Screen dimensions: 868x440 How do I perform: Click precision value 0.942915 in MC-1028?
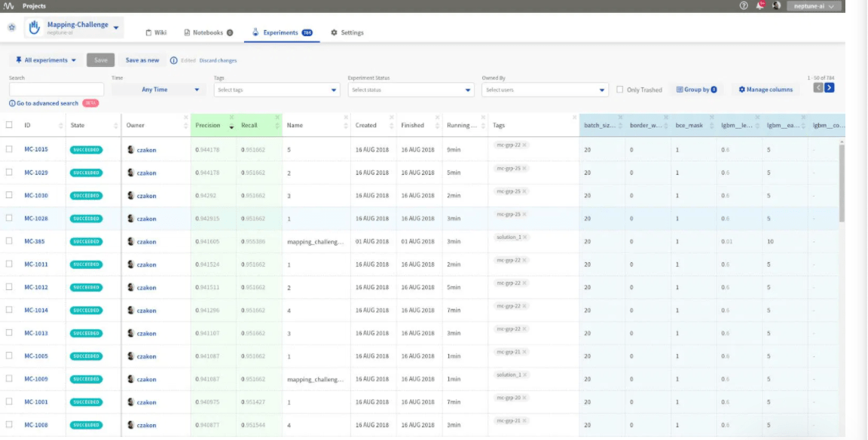click(x=207, y=218)
